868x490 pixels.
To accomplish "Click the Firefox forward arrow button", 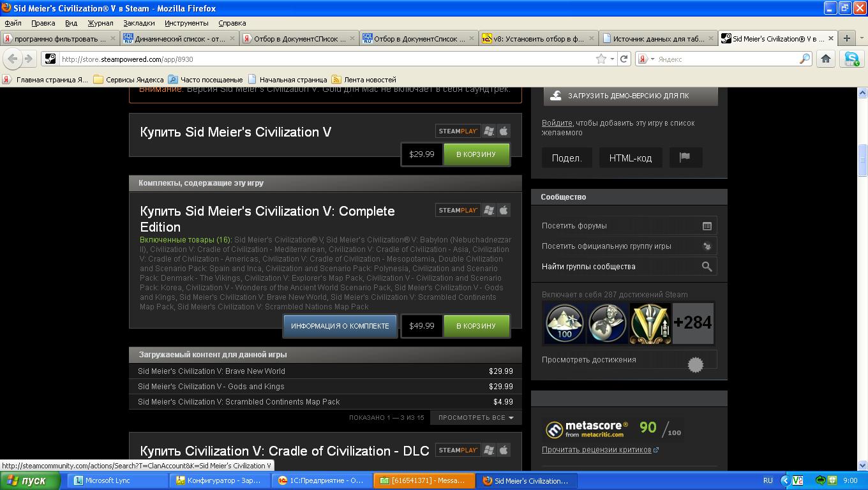I will click(x=28, y=59).
